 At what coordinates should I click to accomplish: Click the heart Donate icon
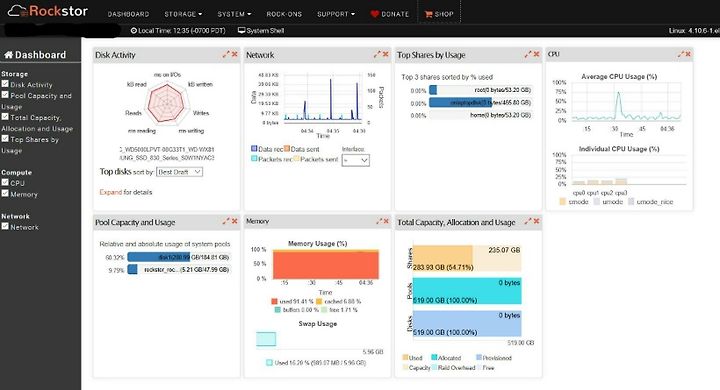pos(374,14)
